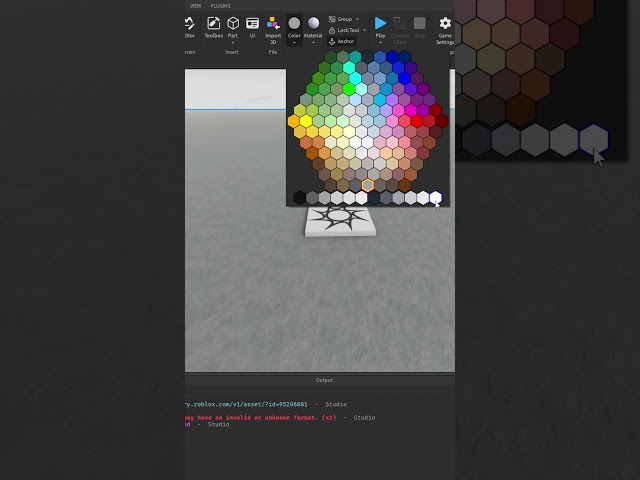640x480 pixels.
Task: Pick the bright magenta hexagon color
Action: (x=411, y=110)
